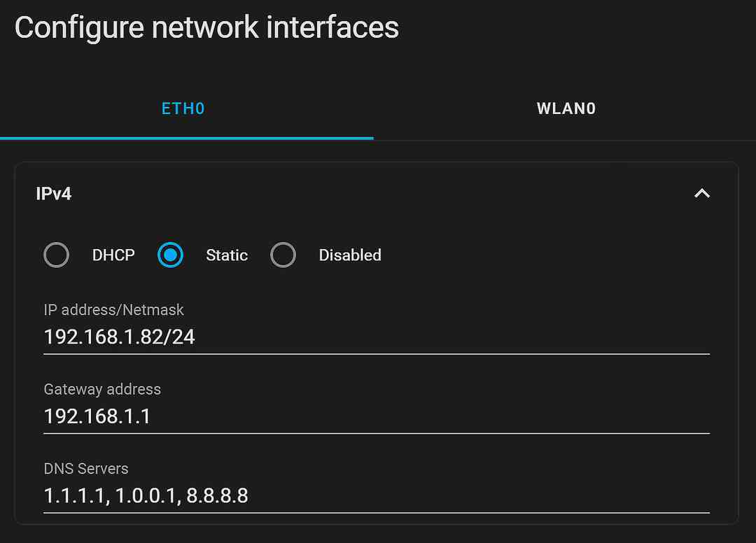
Task: Collapse the IPv4 section chevron
Action: pyautogui.click(x=701, y=194)
